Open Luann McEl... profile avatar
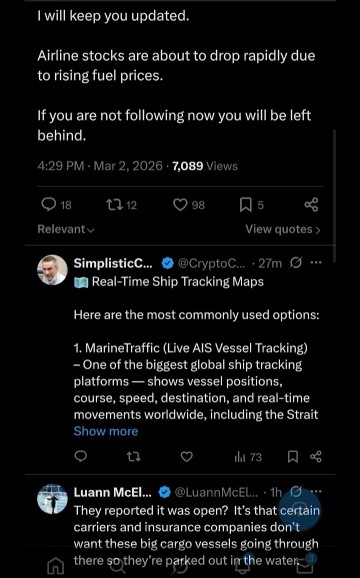 tap(52, 499)
